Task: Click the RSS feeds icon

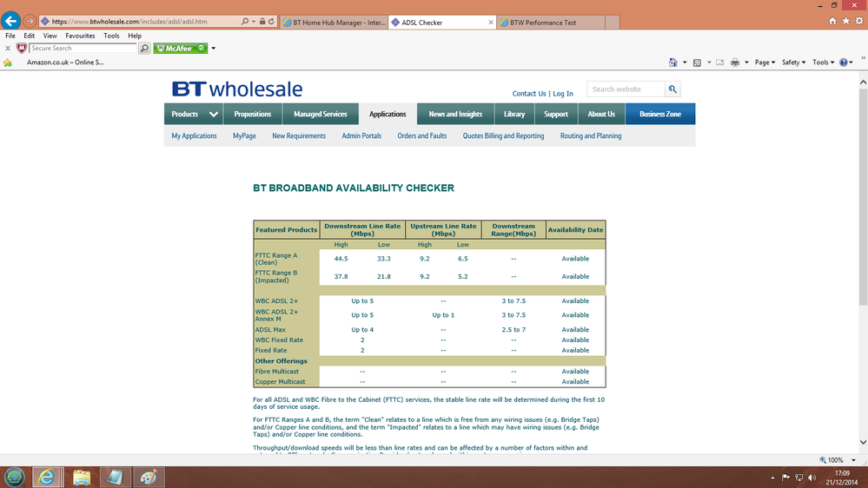Action: click(698, 63)
